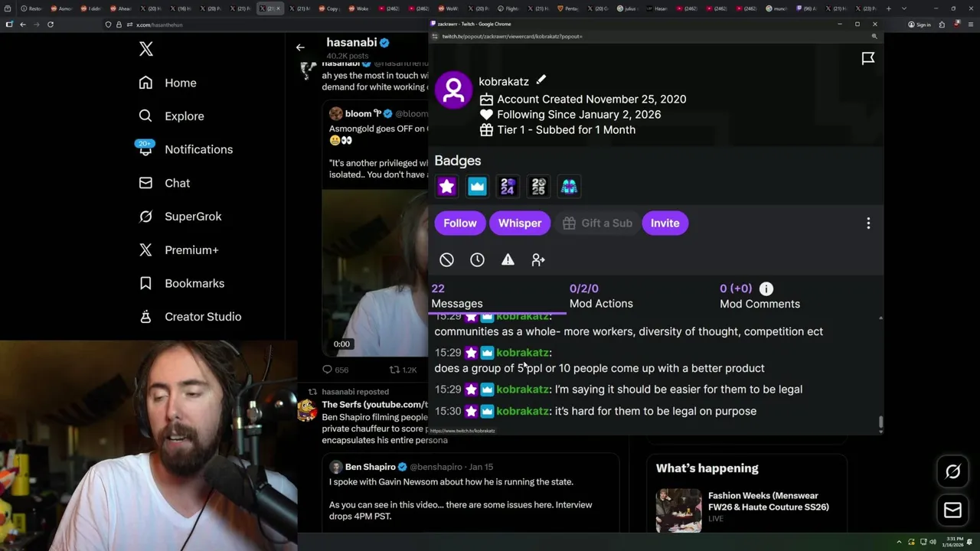Open the Grok floating button
This screenshot has width=980, height=551.
click(952, 472)
